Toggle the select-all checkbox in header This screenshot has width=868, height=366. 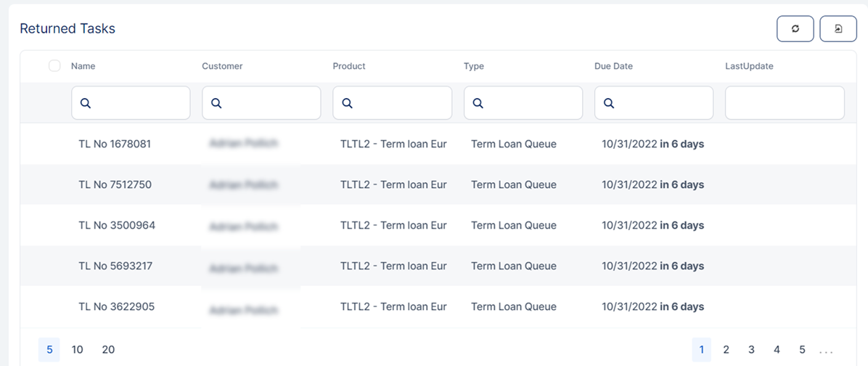54,66
